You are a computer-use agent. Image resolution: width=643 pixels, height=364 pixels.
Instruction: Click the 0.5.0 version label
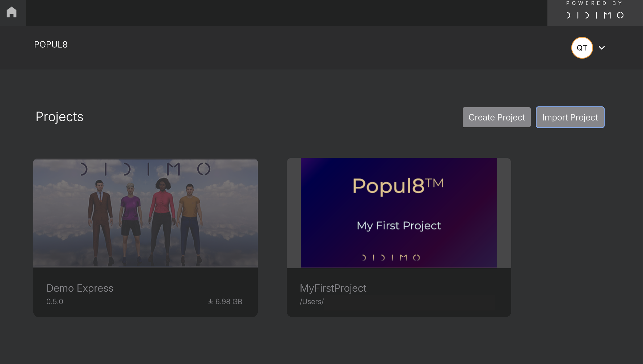[55, 301]
